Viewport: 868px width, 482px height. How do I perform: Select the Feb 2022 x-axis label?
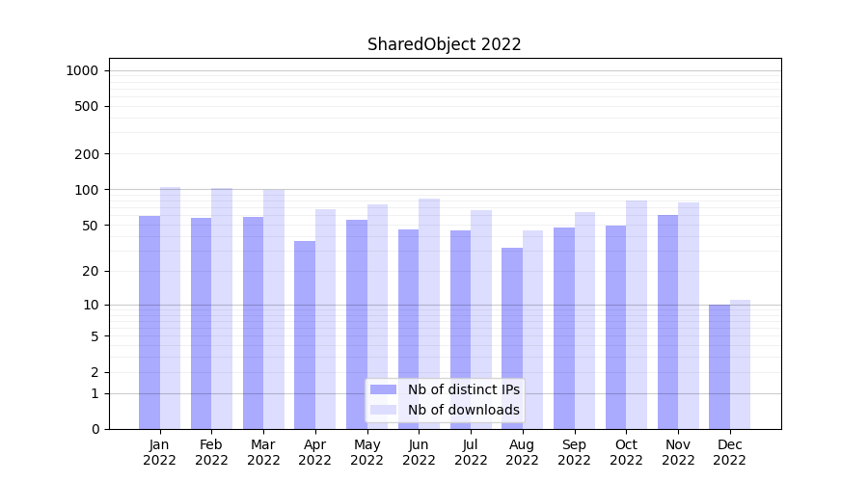click(211, 452)
